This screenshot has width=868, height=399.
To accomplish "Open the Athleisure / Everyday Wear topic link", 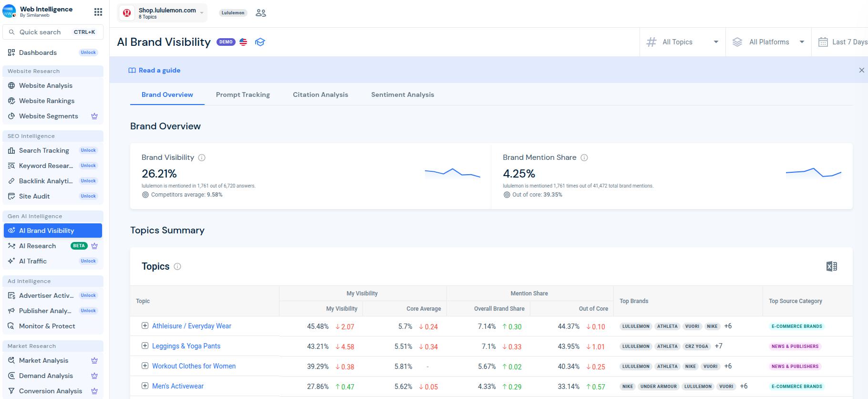I will 192,326.
